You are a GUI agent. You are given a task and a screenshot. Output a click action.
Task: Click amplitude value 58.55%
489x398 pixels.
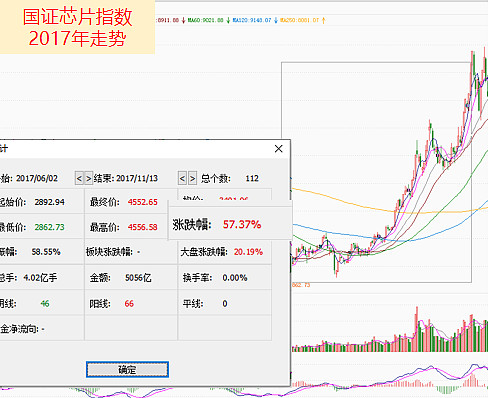[x=46, y=252]
